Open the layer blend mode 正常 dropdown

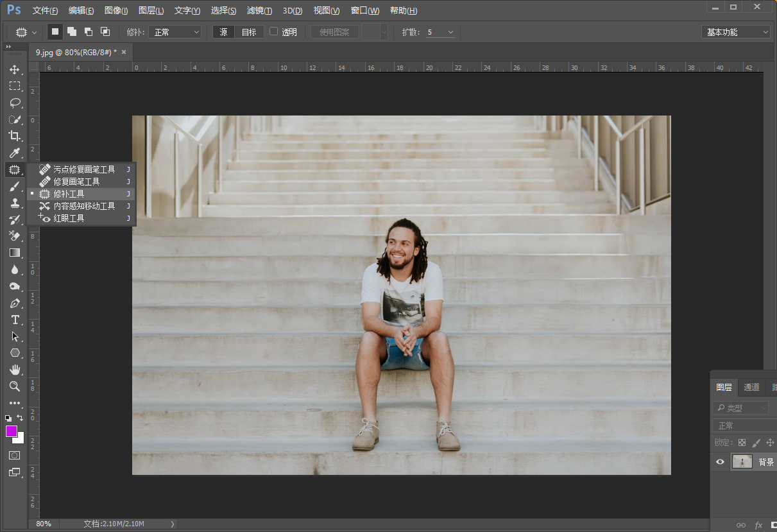tap(744, 425)
